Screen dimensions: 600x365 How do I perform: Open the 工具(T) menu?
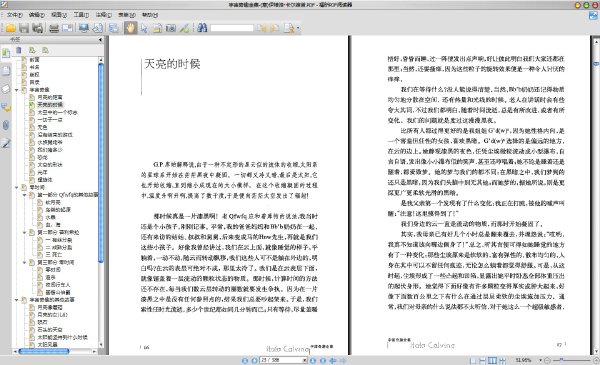[x=81, y=15]
